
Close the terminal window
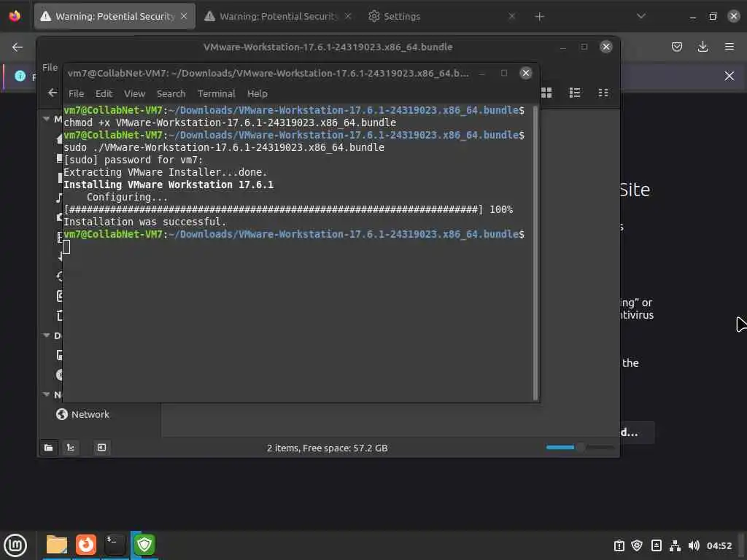[x=525, y=73]
